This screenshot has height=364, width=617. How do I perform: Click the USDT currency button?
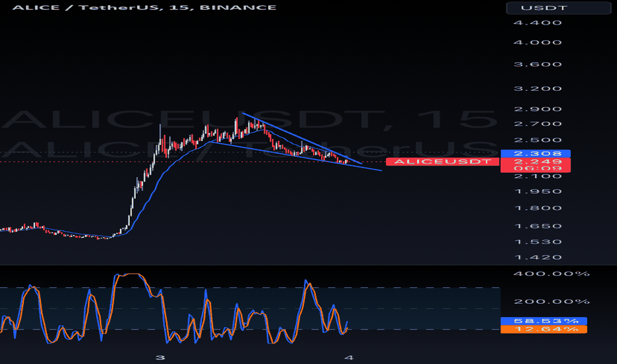558,8
